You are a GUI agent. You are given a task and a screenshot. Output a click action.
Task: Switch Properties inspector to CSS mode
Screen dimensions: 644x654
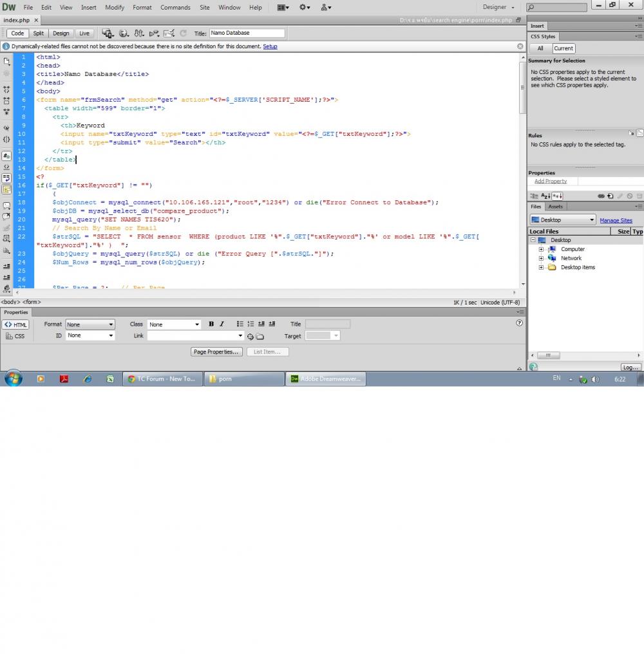click(x=15, y=336)
